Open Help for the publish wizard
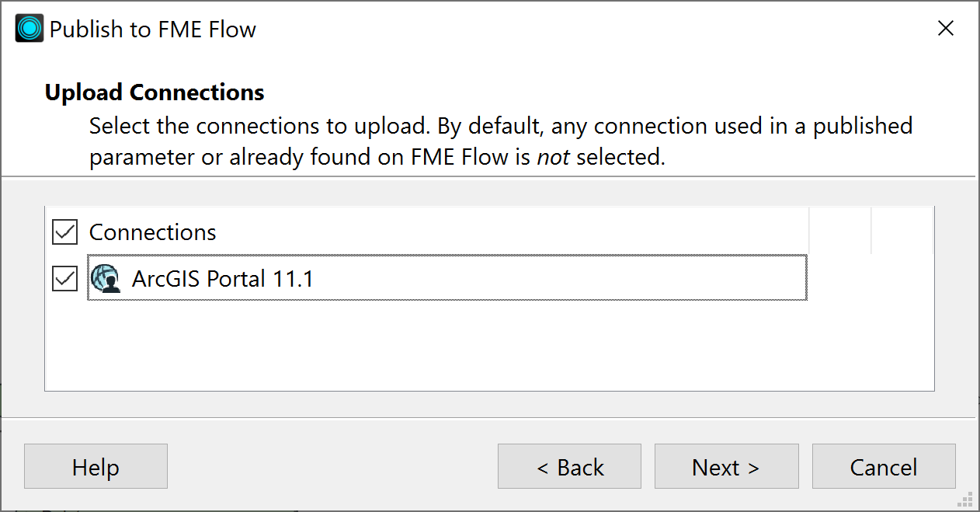The image size is (980, 512). (96, 466)
